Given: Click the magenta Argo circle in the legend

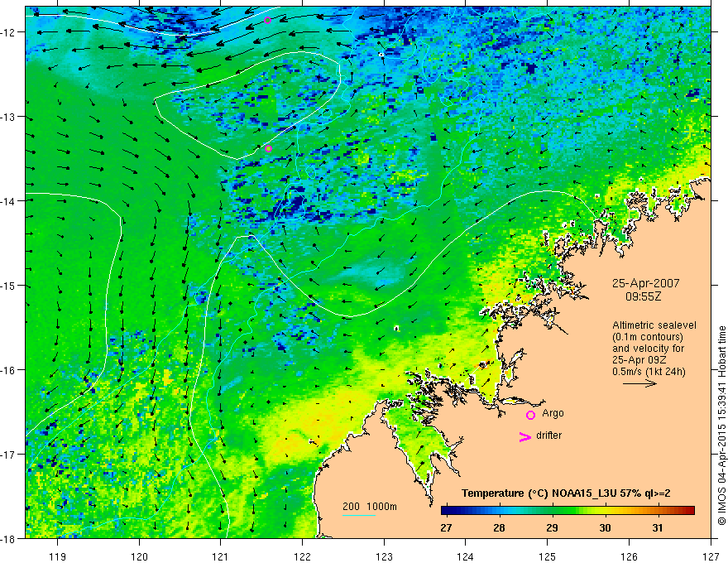Looking at the screenshot, I should click(530, 415).
